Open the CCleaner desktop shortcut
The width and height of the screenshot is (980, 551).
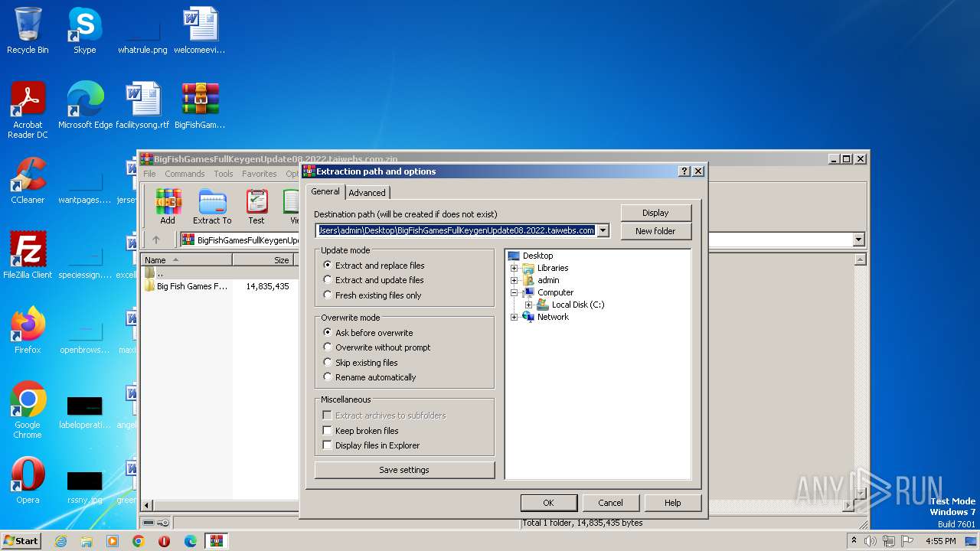28,181
